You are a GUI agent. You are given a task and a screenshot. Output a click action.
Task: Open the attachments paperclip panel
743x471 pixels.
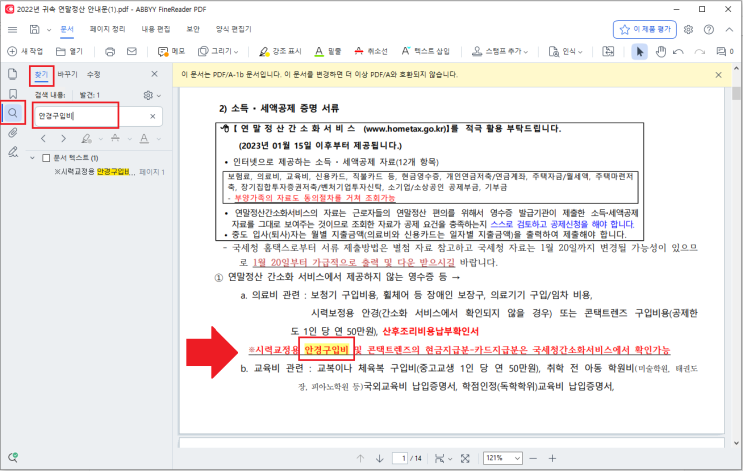pyautogui.click(x=13, y=133)
